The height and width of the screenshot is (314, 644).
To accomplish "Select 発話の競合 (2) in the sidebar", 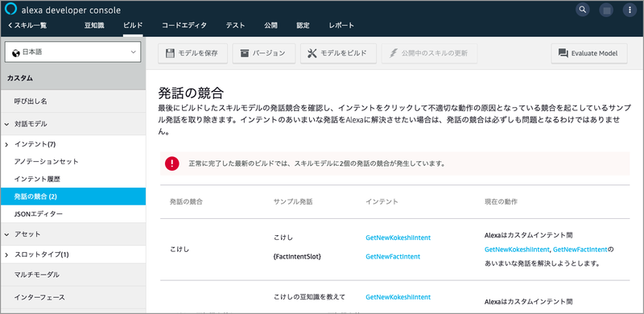I will [72, 196].
